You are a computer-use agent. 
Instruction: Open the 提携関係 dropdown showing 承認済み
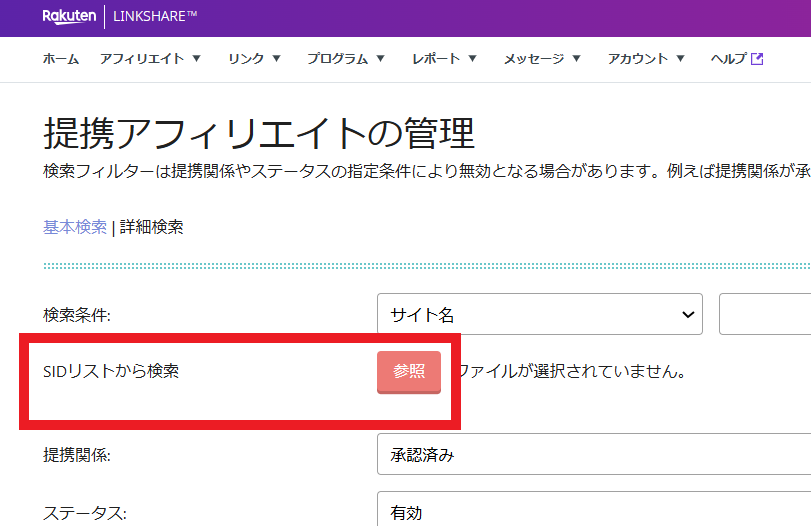click(x=594, y=455)
